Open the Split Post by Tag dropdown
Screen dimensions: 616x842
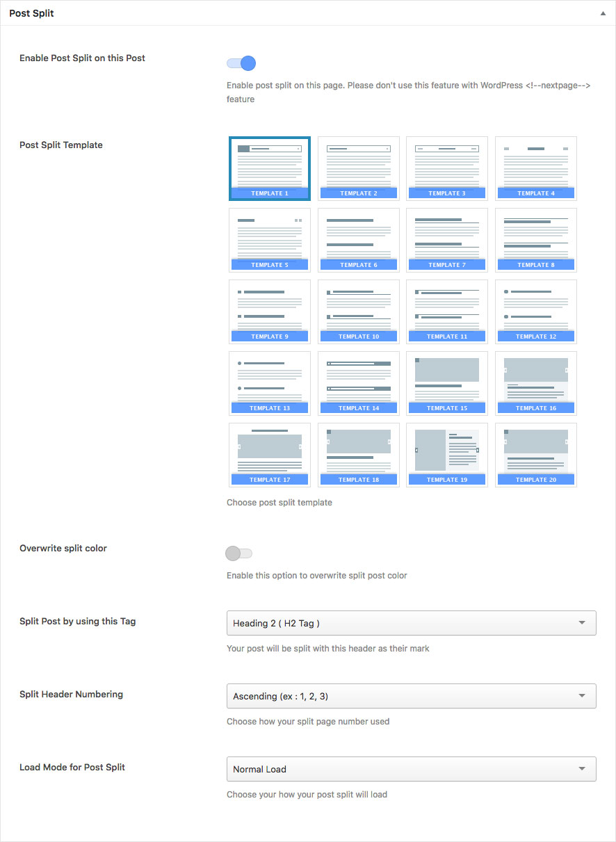tap(411, 623)
